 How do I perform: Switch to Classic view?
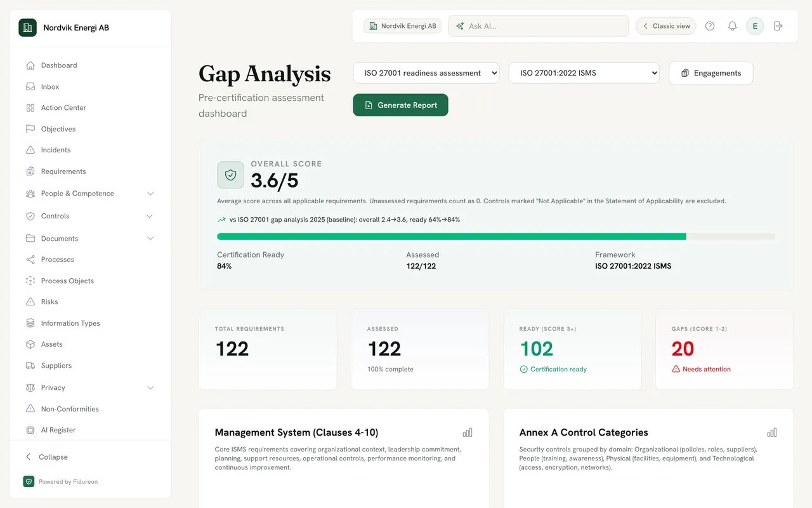[x=666, y=26]
